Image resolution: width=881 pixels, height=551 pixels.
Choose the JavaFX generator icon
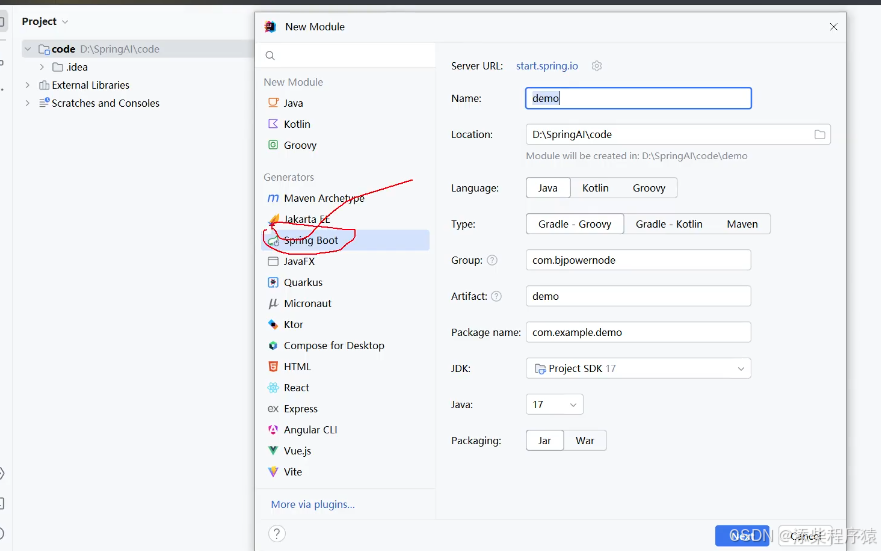273,261
